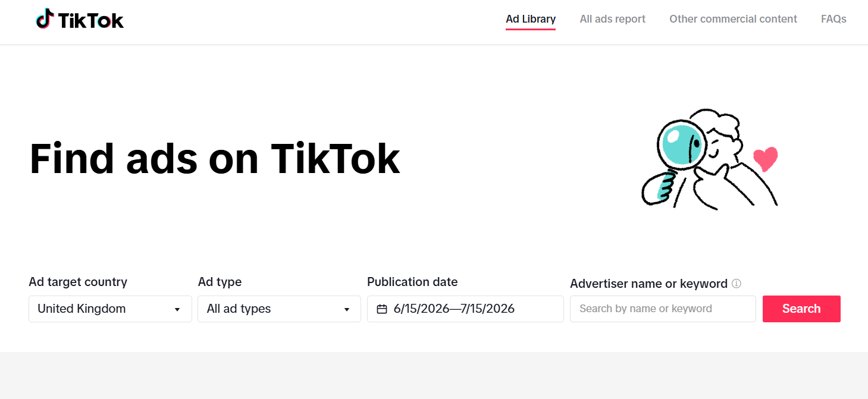868x399 pixels.
Task: Click the "Find ads on TikTok" heading
Action: click(215, 158)
